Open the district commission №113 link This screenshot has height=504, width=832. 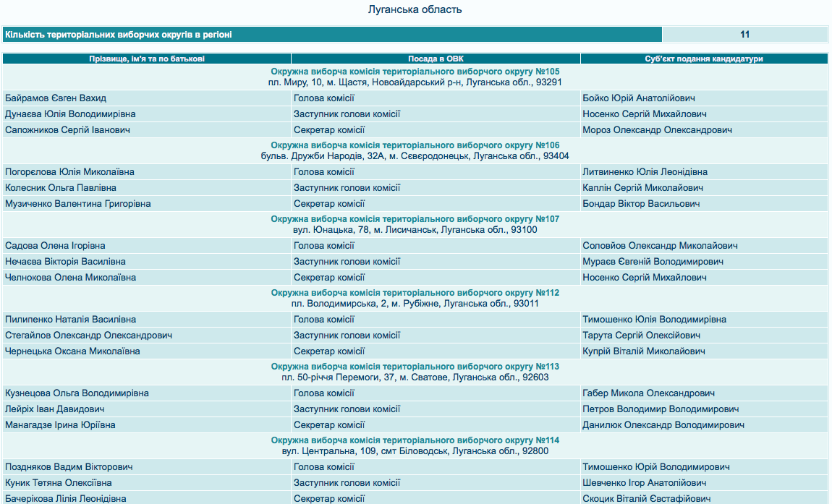(415, 367)
